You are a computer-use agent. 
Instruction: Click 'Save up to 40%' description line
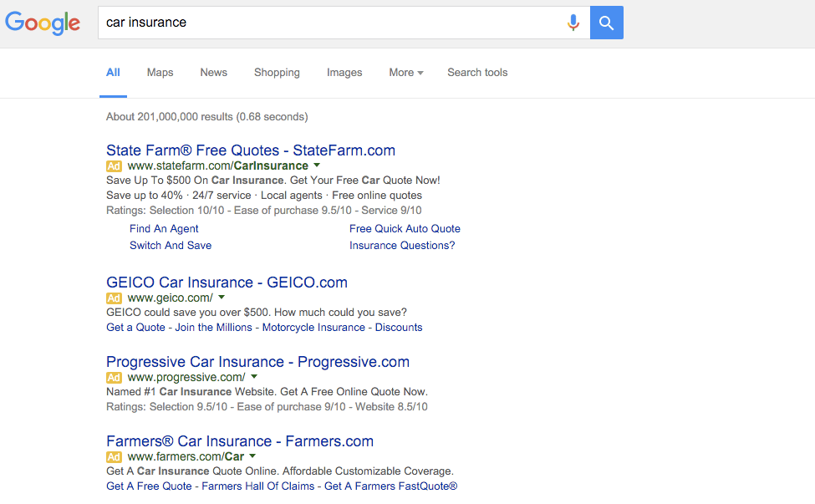pos(264,196)
